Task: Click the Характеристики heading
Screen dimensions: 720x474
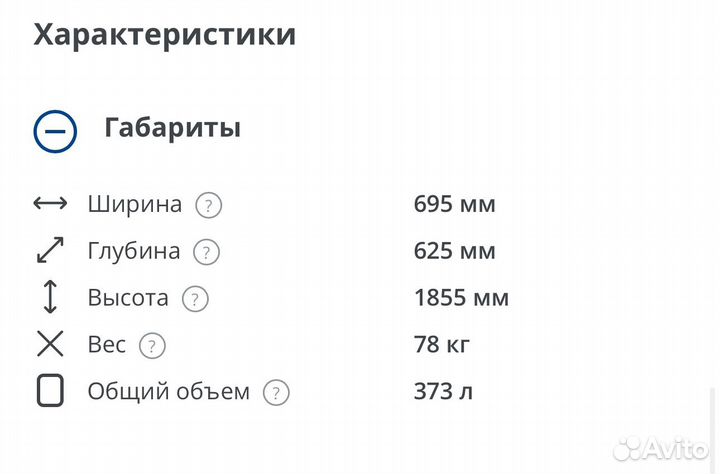Action: tap(165, 35)
